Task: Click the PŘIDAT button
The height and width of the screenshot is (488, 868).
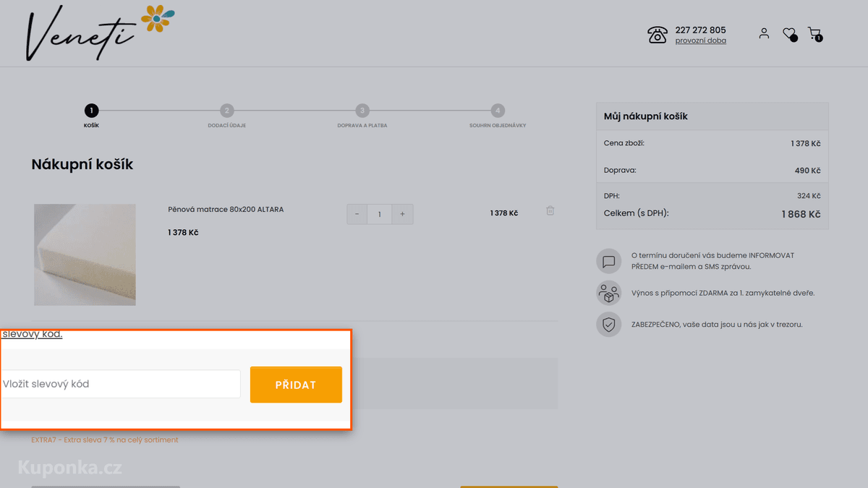Action: coord(296,385)
